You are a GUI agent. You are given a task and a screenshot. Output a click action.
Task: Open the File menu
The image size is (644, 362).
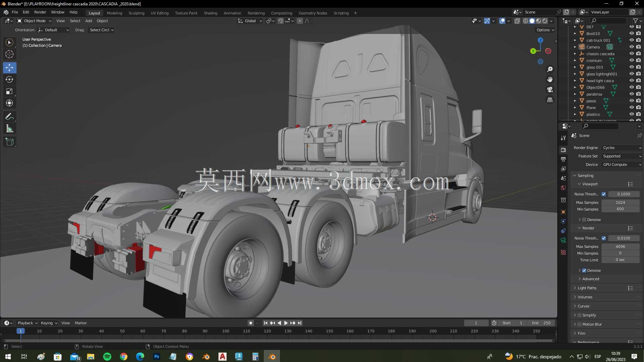15,12
